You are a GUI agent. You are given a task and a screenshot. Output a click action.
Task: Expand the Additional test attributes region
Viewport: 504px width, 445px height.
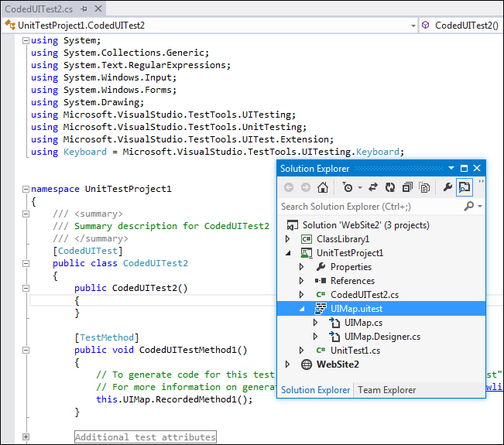26,436
